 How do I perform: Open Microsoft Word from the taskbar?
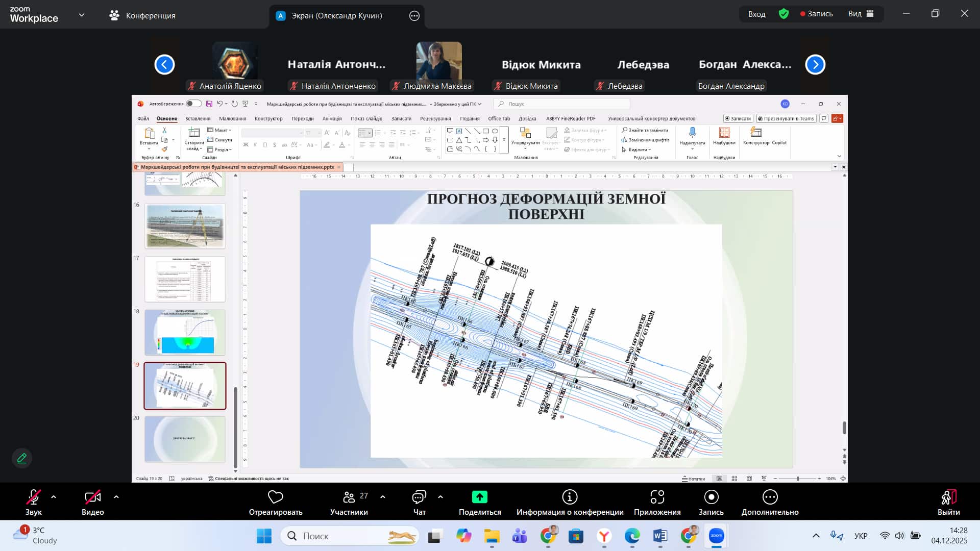pos(660,536)
